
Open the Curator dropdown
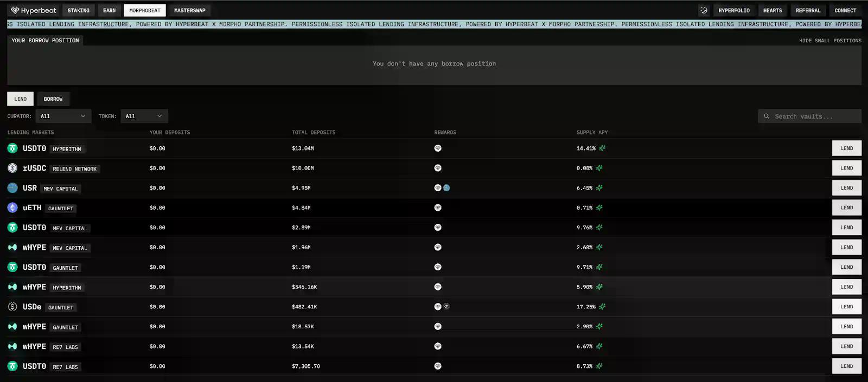coord(63,116)
